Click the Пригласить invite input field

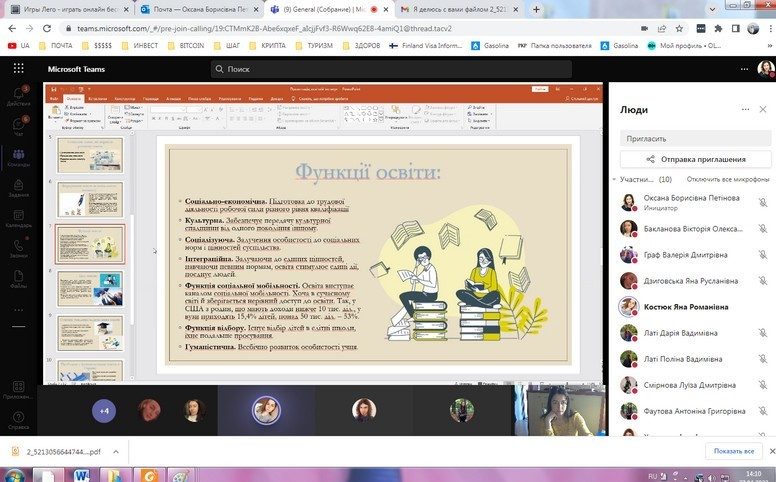pos(695,138)
